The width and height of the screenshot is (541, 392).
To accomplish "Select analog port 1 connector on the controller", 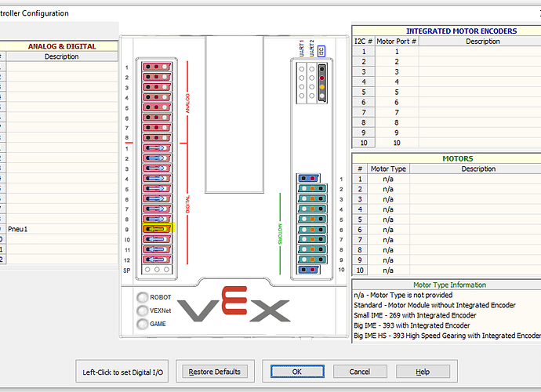I will coord(157,67).
